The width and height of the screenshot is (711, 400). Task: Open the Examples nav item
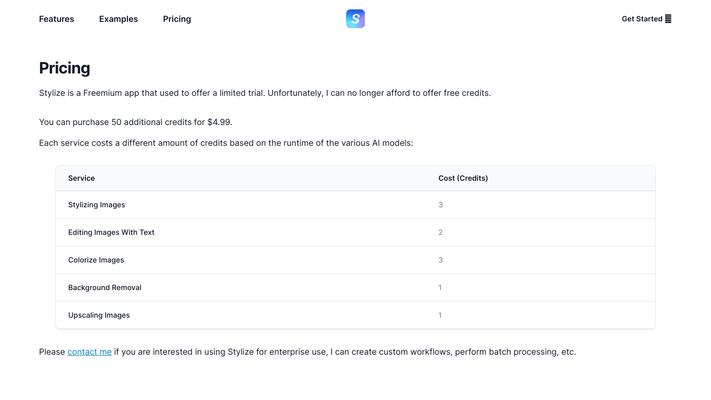(118, 19)
